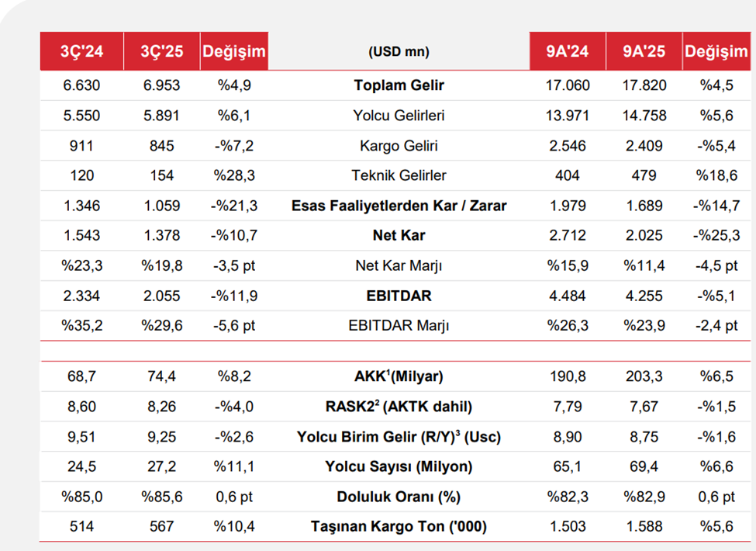
Task: Select the 3Ç'25 column header
Action: pos(161,52)
